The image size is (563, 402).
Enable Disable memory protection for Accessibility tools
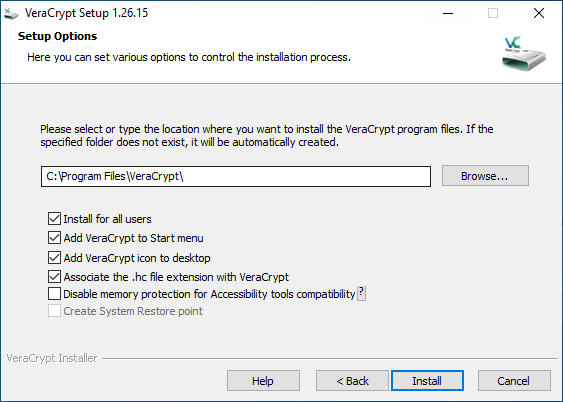point(54,294)
